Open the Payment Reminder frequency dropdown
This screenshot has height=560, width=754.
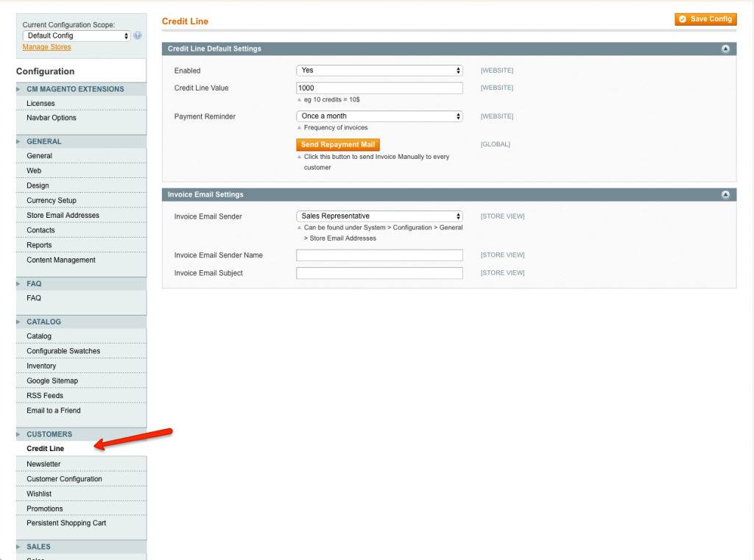[x=379, y=116]
